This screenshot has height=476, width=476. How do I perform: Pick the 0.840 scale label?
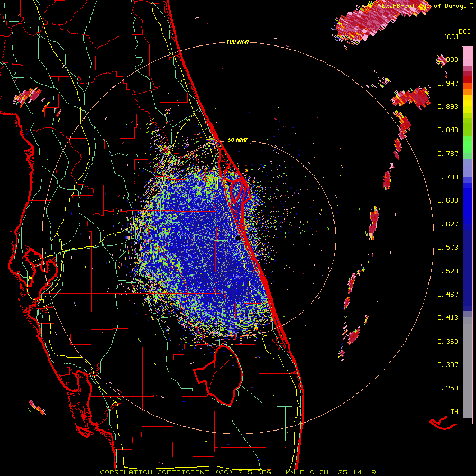coord(448,130)
